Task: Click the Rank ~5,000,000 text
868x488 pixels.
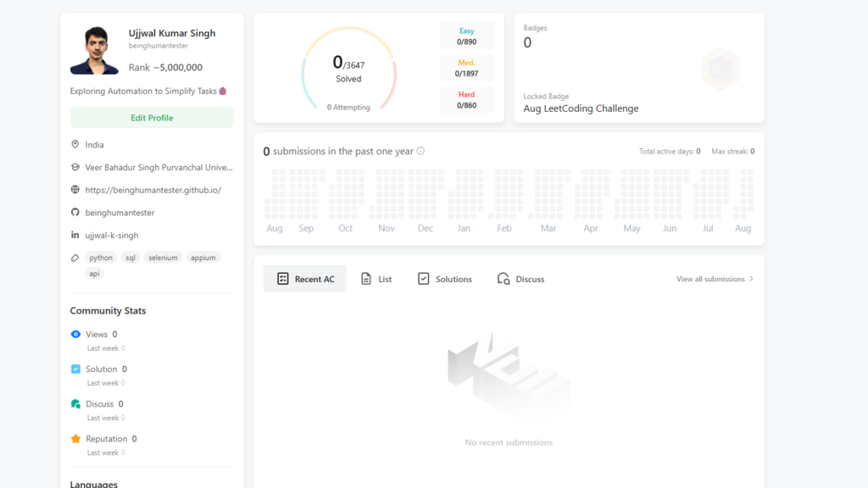Action: click(165, 68)
